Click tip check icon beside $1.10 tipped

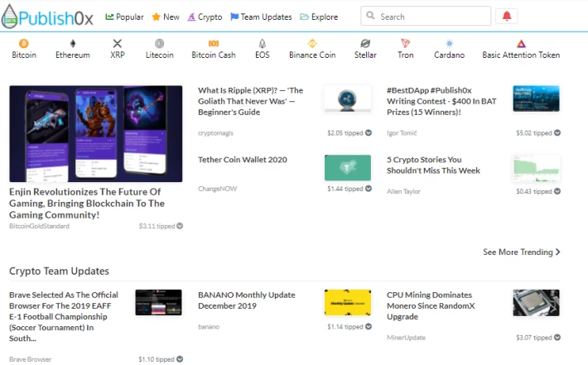180,359
